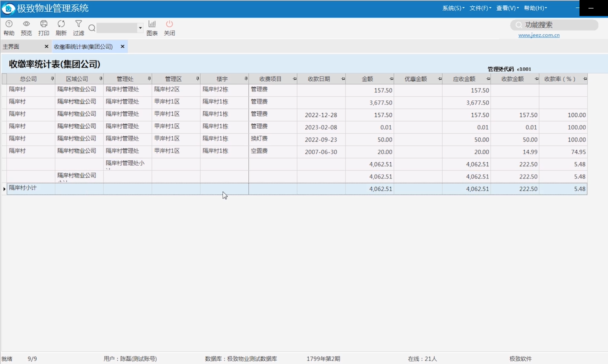Click the magnifier search icon in toolbar
The height and width of the screenshot is (364, 608).
(x=91, y=28)
